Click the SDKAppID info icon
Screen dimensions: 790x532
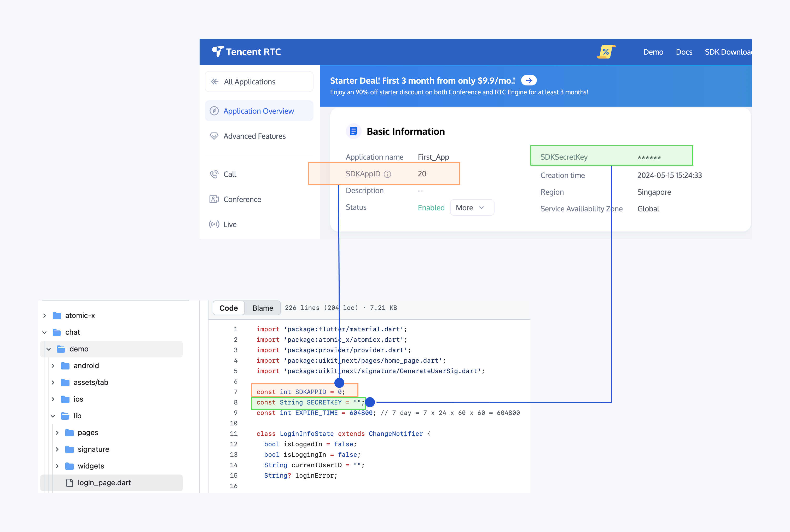tap(387, 174)
